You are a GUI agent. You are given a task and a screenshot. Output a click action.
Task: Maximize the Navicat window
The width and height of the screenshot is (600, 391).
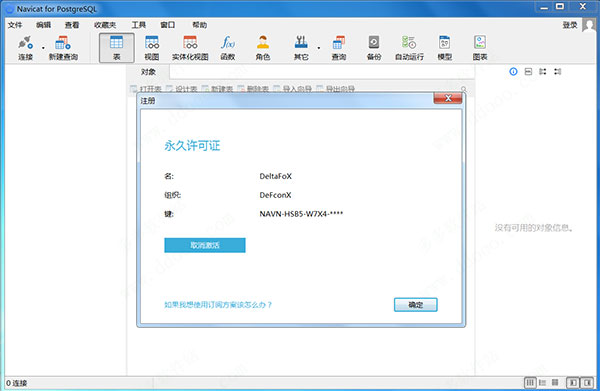coord(560,7)
